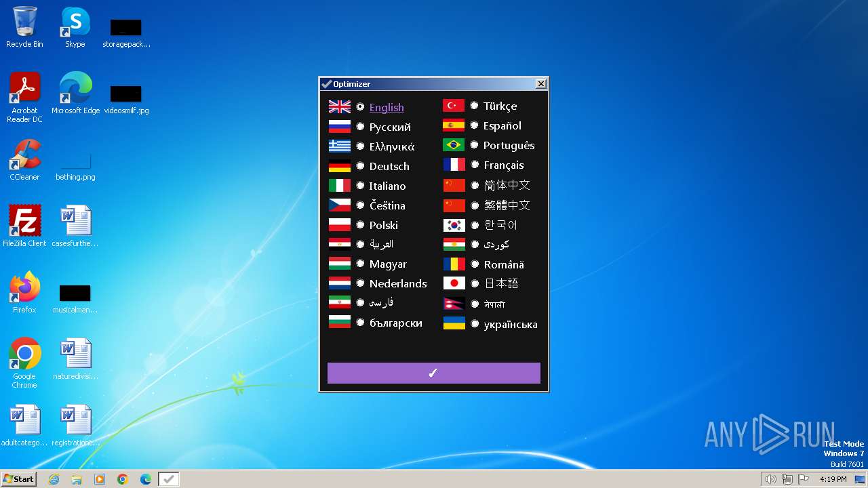Click the 日本語 language label
Screen dimensions: 868x488
coord(501,284)
